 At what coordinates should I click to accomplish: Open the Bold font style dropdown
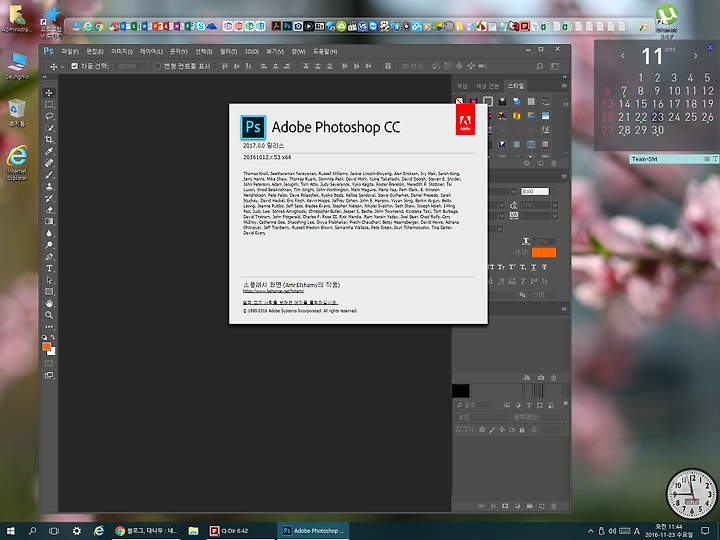(555, 191)
